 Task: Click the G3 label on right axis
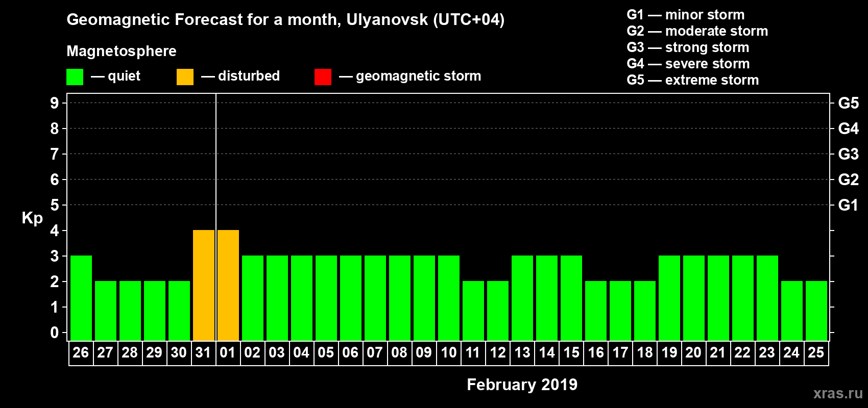click(849, 154)
